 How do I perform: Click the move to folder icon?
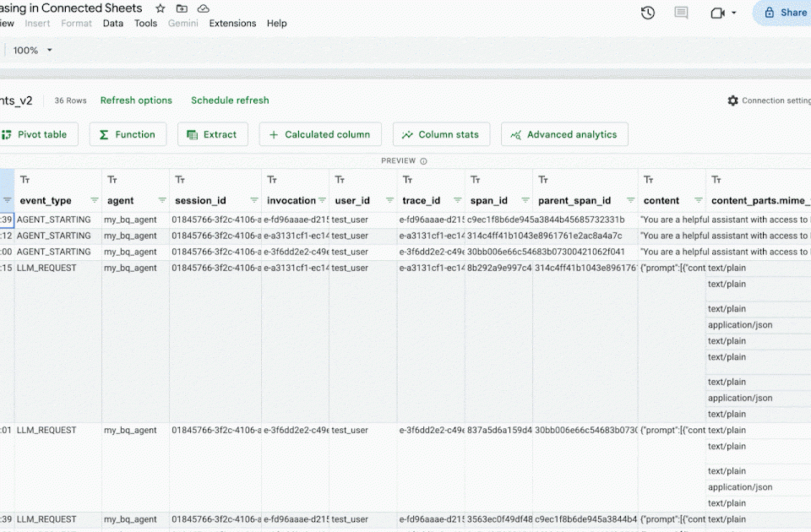click(182, 8)
